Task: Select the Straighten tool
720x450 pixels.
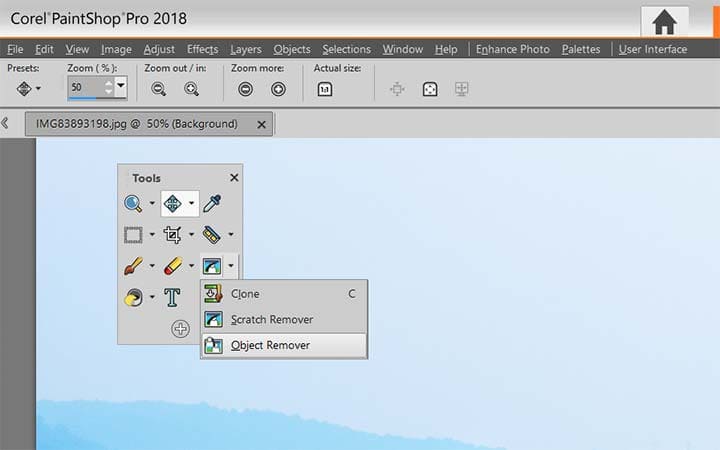Action: point(212,235)
